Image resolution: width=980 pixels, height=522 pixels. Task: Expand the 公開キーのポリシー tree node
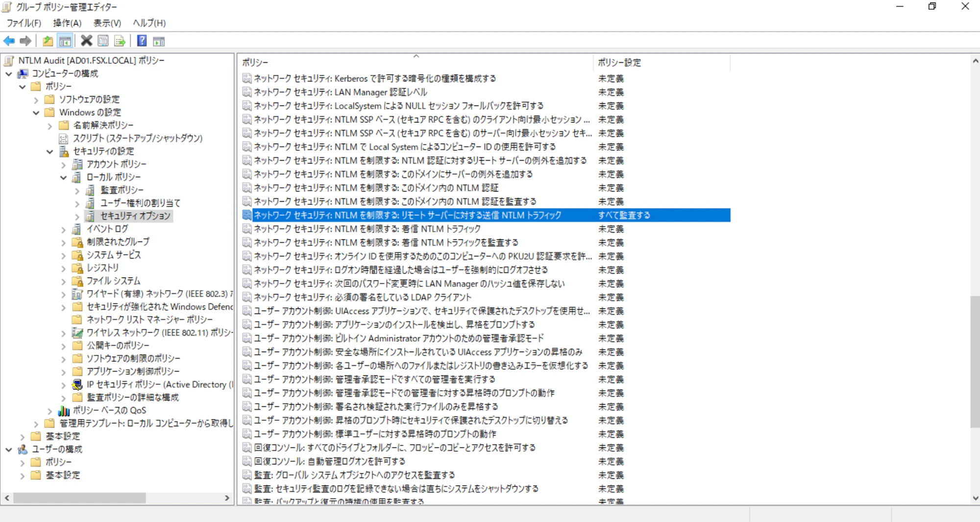click(x=63, y=346)
